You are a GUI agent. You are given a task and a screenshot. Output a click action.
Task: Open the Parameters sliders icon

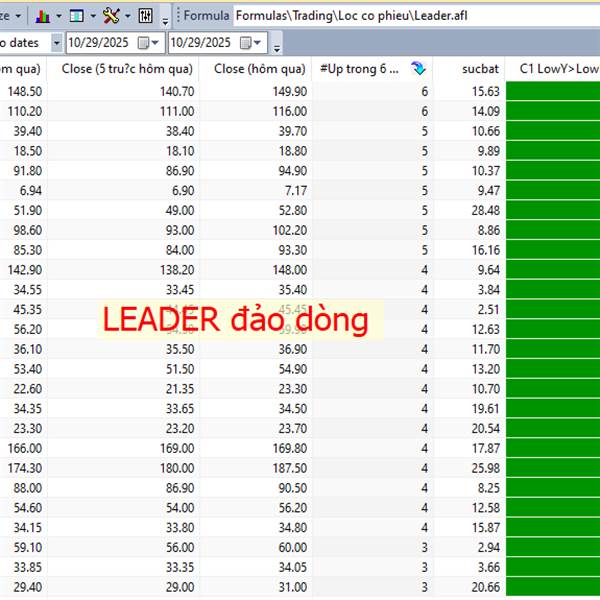pyautogui.click(x=145, y=16)
